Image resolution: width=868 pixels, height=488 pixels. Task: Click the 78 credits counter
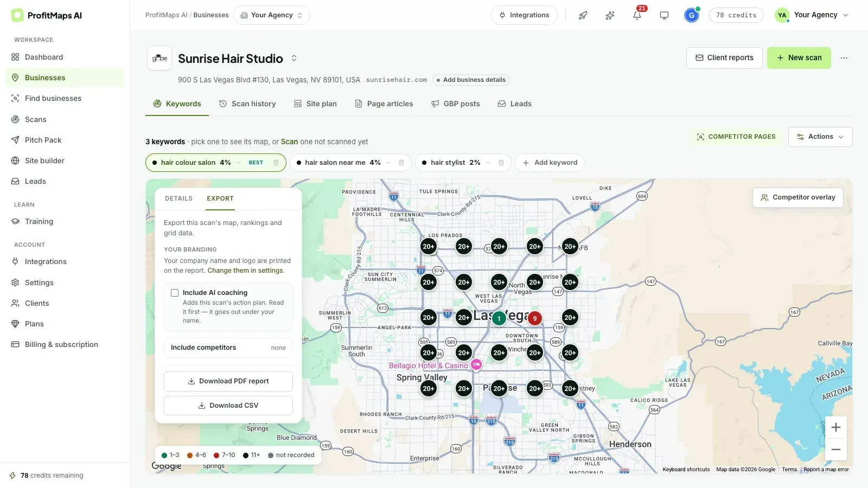click(736, 15)
